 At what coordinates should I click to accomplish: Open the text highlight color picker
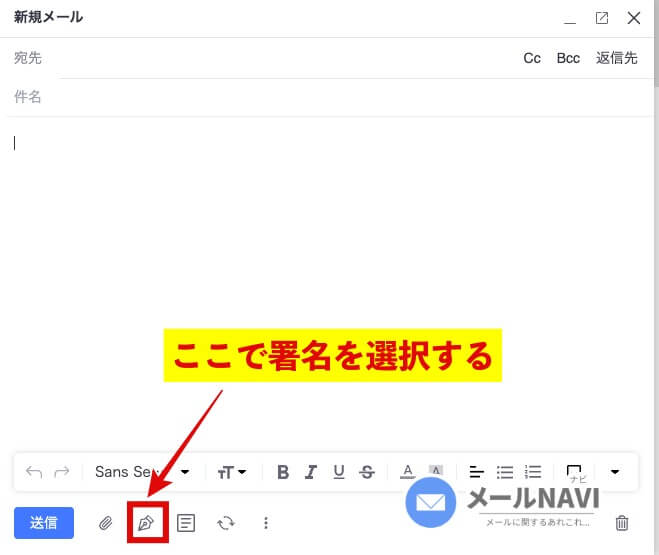[436, 470]
